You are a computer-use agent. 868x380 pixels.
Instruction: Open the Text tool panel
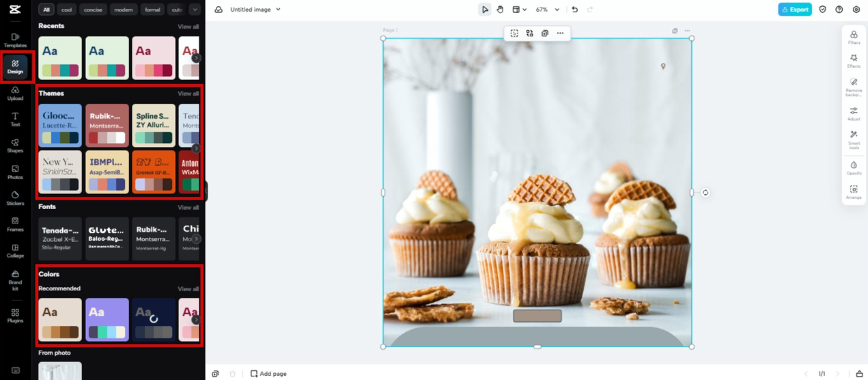(x=15, y=120)
